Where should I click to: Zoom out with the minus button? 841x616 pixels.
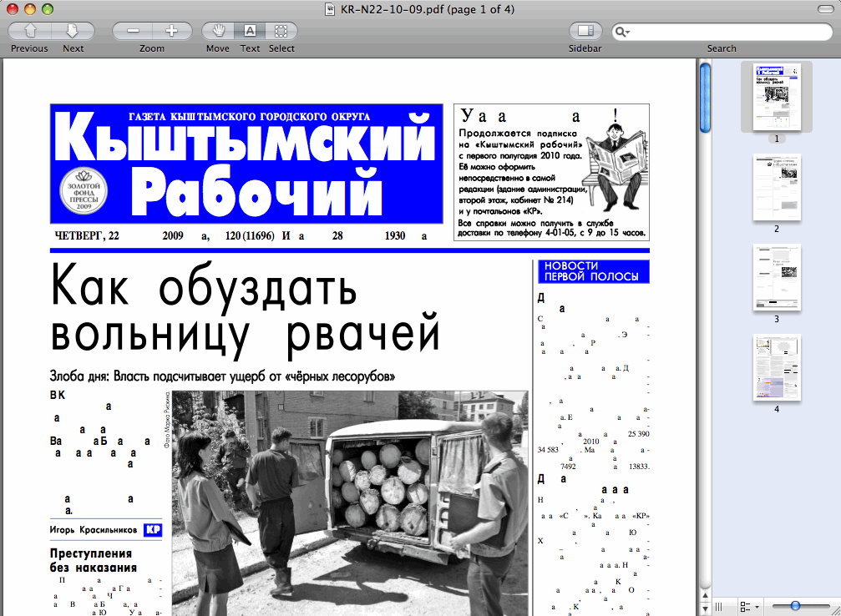tap(133, 31)
